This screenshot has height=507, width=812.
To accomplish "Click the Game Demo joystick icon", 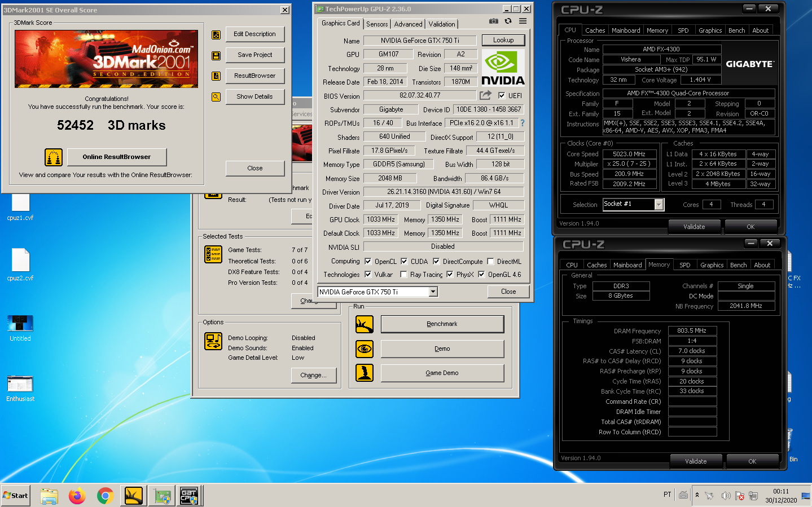I will (x=365, y=373).
